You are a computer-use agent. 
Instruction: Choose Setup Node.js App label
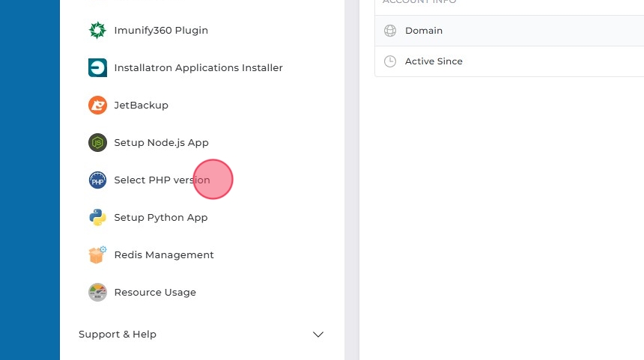click(x=161, y=143)
